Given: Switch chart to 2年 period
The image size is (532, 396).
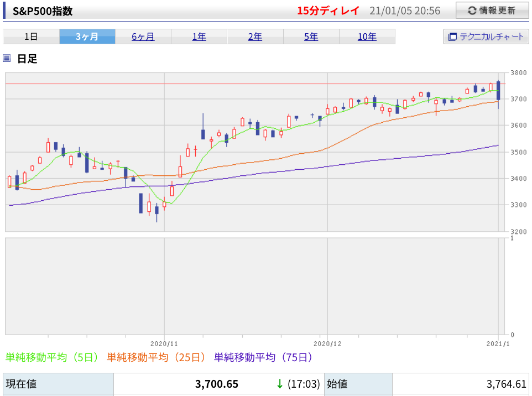Looking at the screenshot, I should (255, 37).
